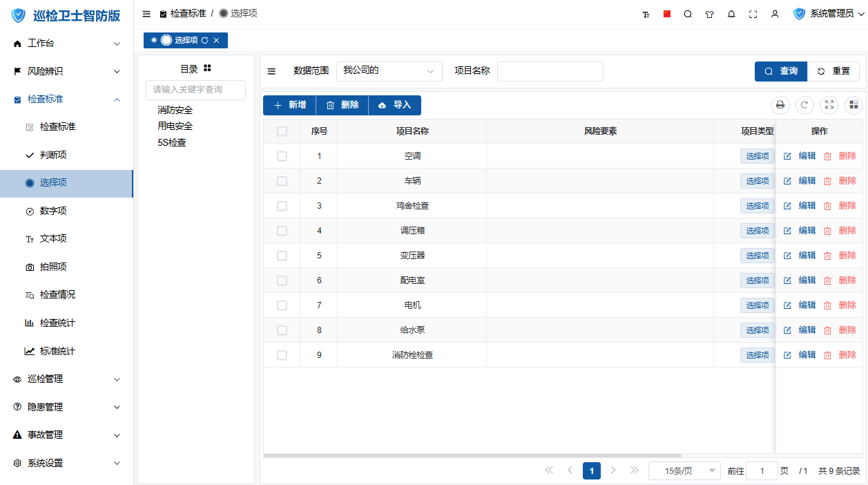The height and width of the screenshot is (485, 868).
Task: Click the edit icon for row 鸡舍检查
Action: (x=788, y=206)
